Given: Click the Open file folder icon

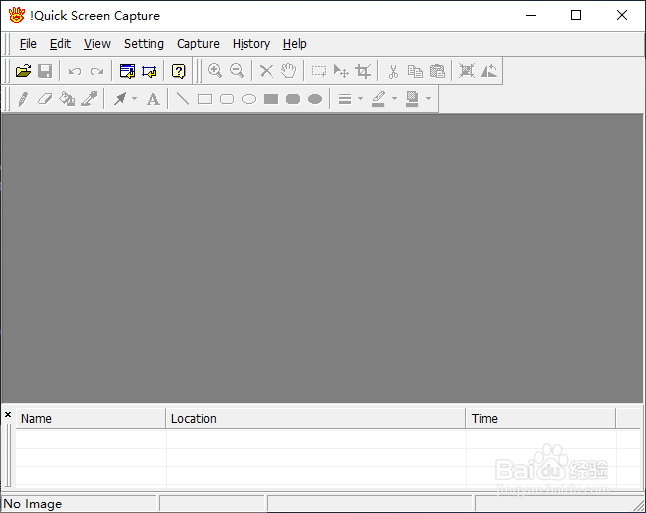Looking at the screenshot, I should pos(23,71).
